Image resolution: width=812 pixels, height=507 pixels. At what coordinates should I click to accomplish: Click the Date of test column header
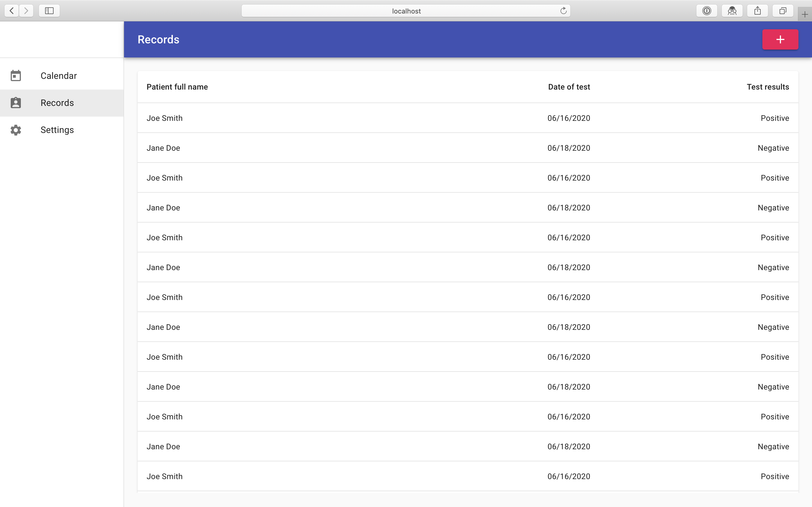click(x=569, y=87)
